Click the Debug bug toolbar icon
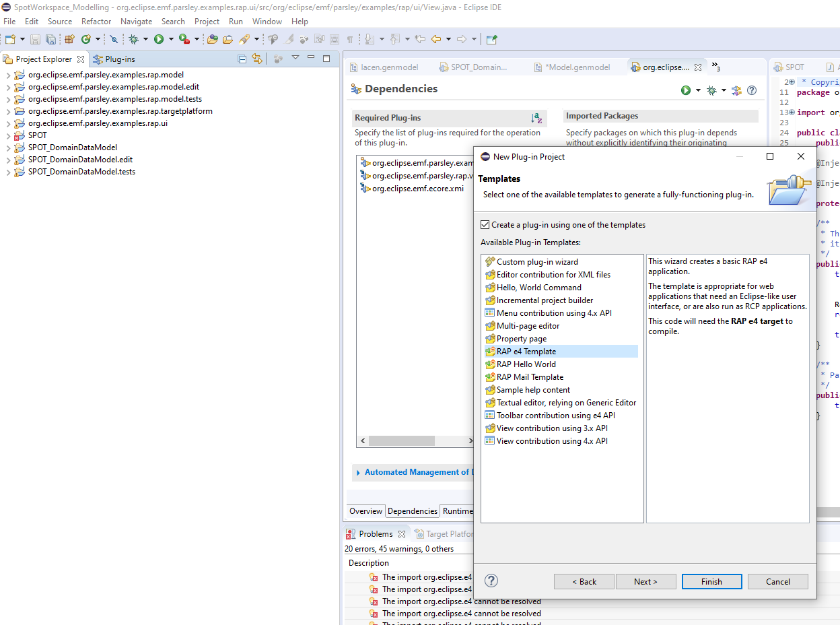This screenshot has height=625, width=840. pyautogui.click(x=134, y=39)
